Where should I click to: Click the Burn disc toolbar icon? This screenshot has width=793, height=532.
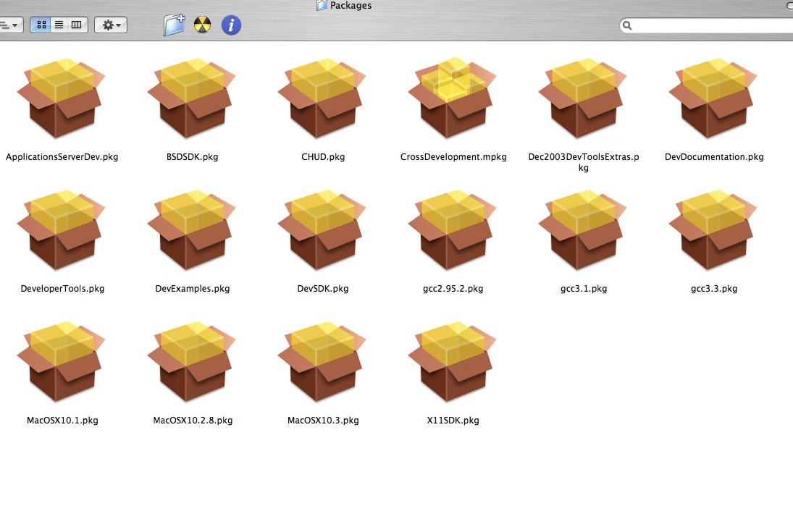(x=202, y=25)
